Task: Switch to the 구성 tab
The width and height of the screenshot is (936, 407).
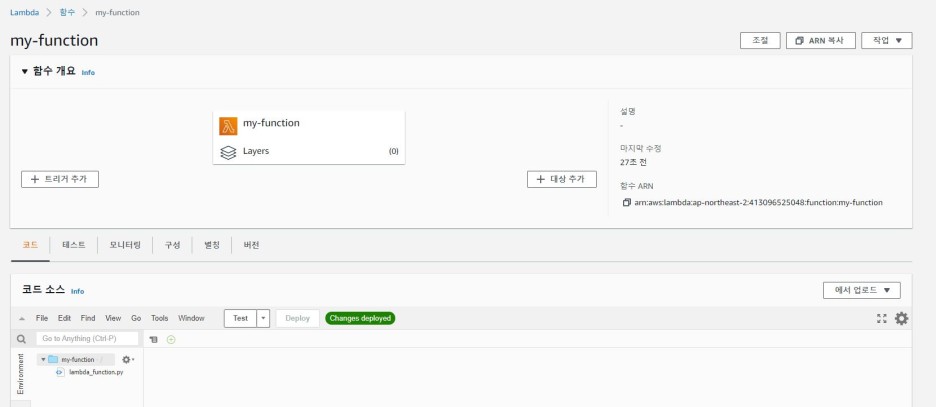Action: [172, 245]
